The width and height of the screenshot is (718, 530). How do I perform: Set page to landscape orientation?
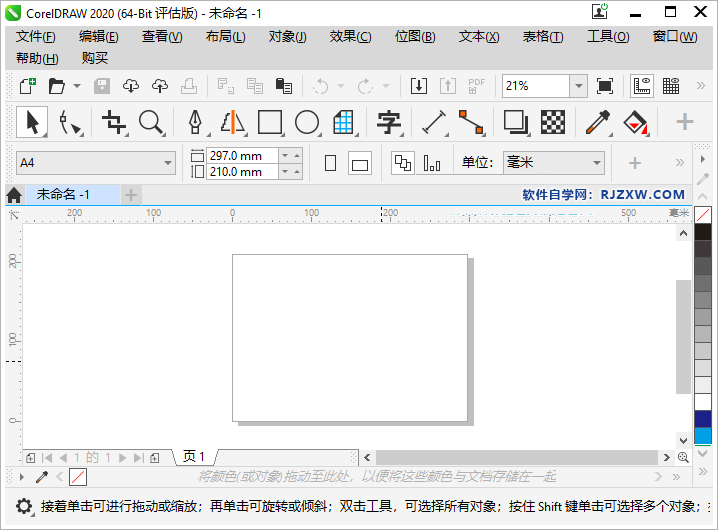click(359, 163)
